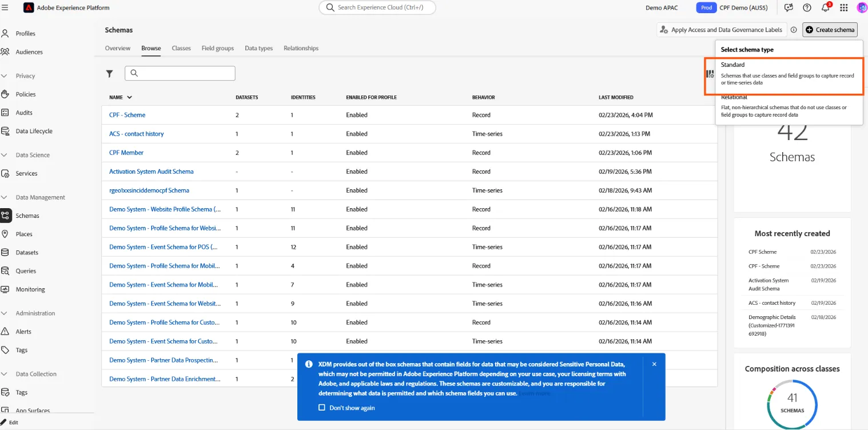
Task: Open Data Lifecycle in the sidebar
Action: [34, 131]
